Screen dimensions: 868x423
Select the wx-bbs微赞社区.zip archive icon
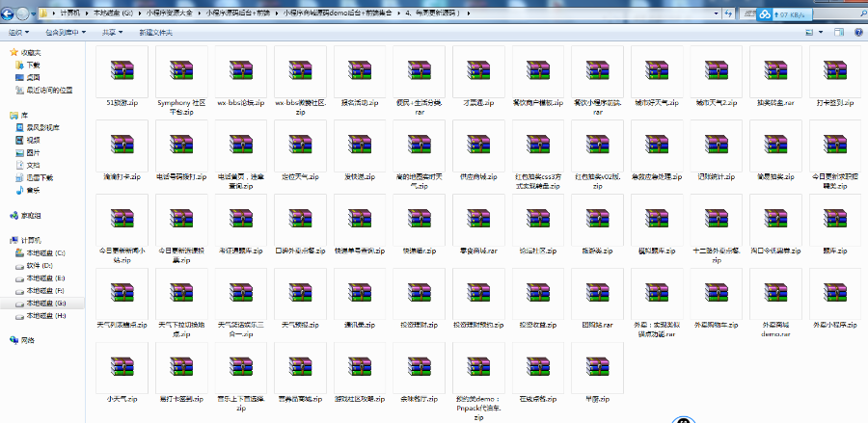[300, 70]
